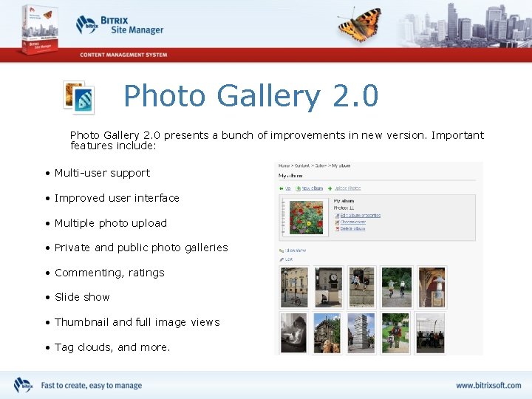532x399 pixels.
Task: Click the Slide show icon
Action: pyautogui.click(x=282, y=250)
